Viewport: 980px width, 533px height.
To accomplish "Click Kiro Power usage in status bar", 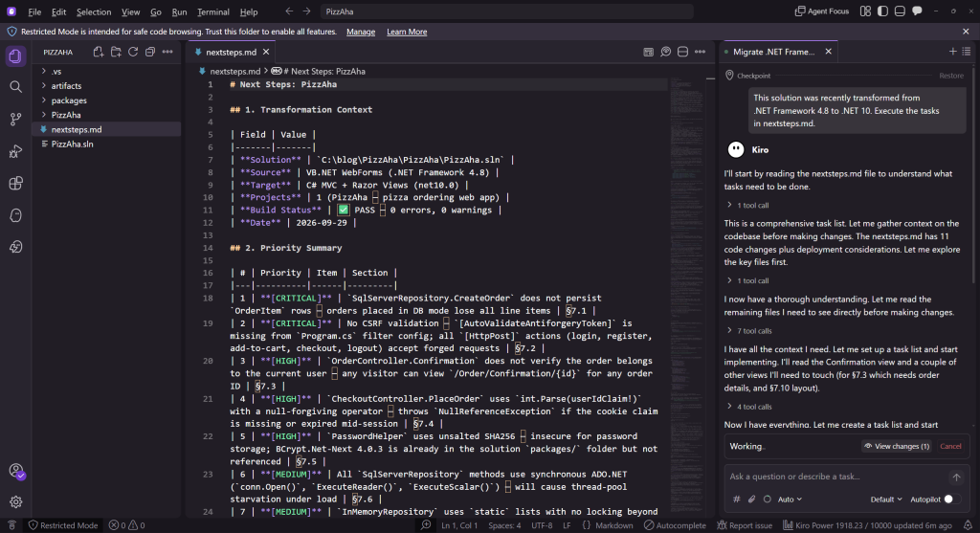I will 867,525.
